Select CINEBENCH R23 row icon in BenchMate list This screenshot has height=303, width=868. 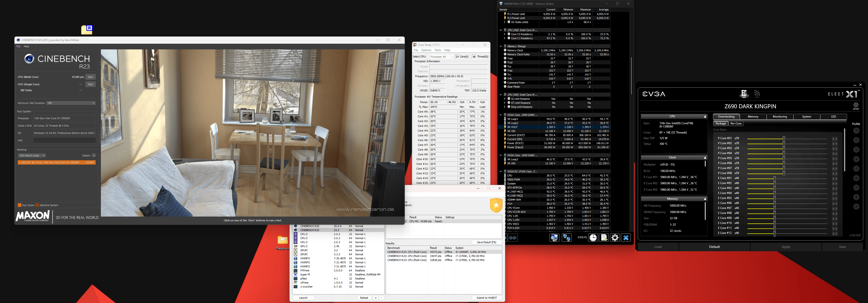coord(296,230)
